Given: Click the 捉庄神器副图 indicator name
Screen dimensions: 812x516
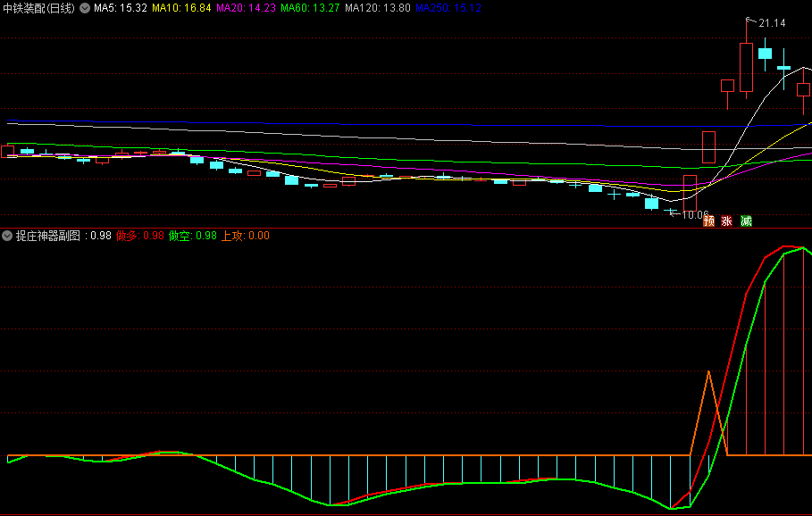Looking at the screenshot, I should click(x=48, y=236).
